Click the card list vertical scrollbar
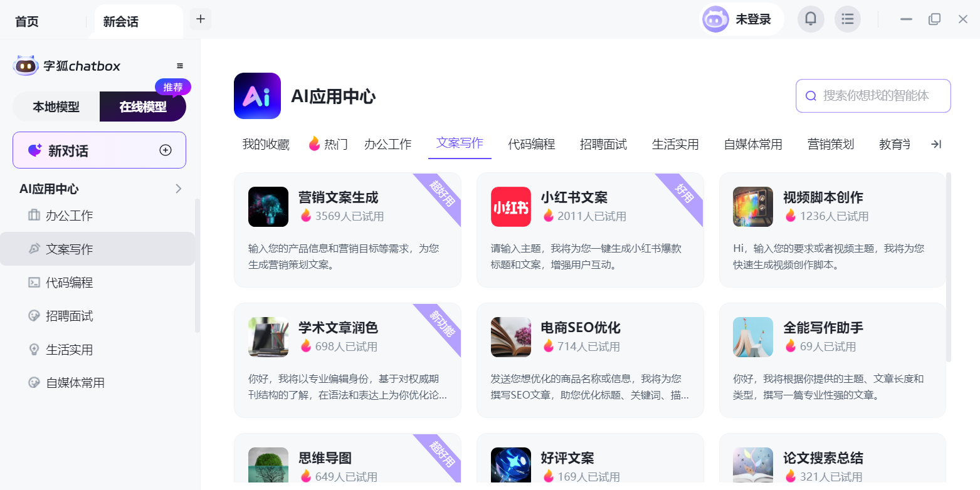Screen dimensions: 980x490 pyautogui.click(x=949, y=268)
